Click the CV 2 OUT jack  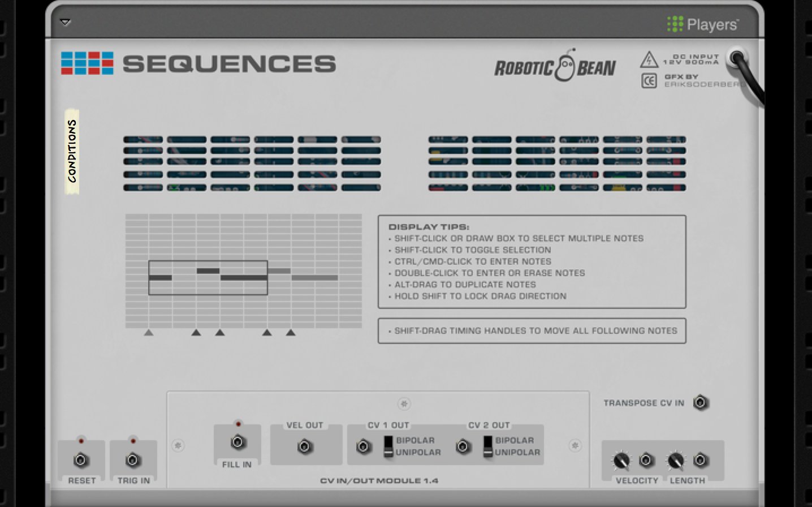coord(463,446)
